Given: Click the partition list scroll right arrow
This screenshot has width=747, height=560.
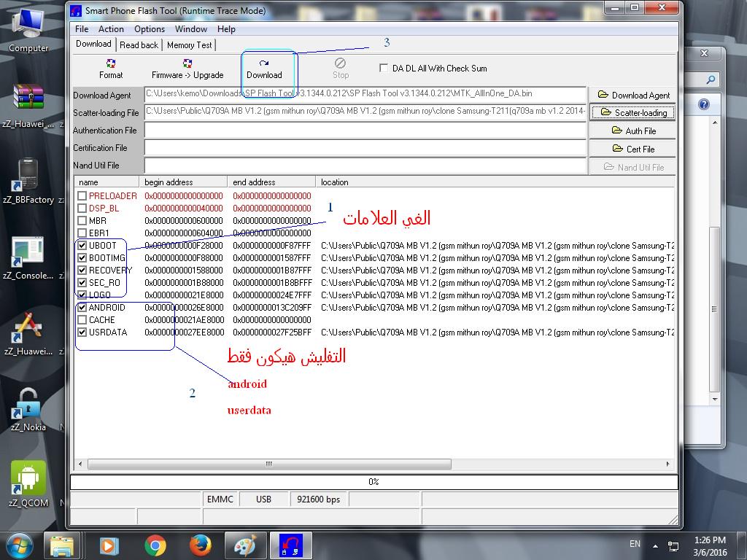Looking at the screenshot, I should pyautogui.click(x=667, y=463).
